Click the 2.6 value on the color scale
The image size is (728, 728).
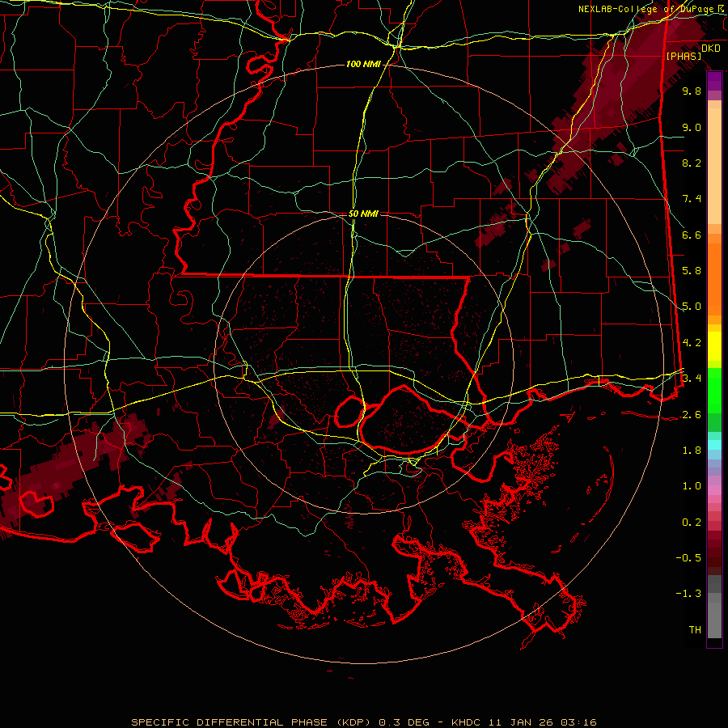pyautogui.click(x=692, y=415)
